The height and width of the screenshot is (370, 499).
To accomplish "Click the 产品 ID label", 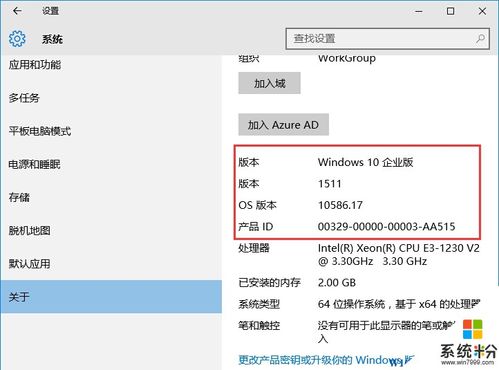I will click(256, 227).
